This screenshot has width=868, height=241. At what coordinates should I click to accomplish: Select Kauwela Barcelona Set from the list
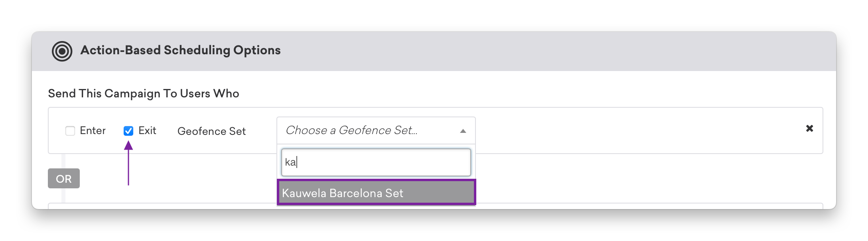tap(376, 192)
